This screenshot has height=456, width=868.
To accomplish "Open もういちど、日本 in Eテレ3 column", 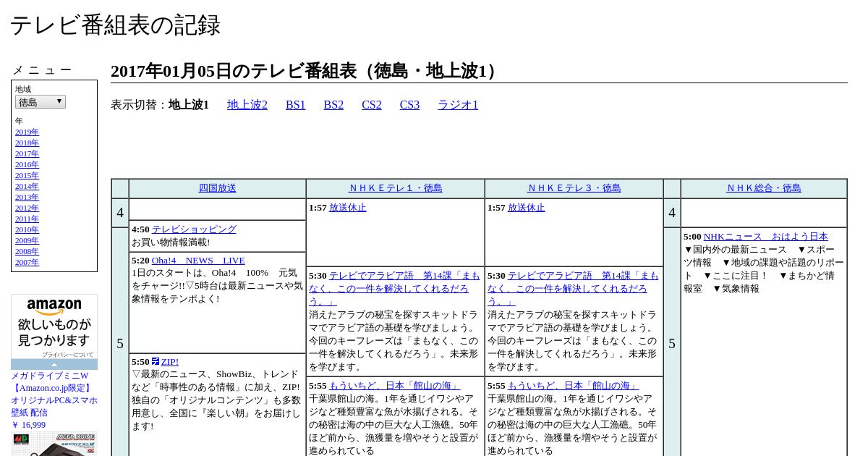I will pos(573,385).
